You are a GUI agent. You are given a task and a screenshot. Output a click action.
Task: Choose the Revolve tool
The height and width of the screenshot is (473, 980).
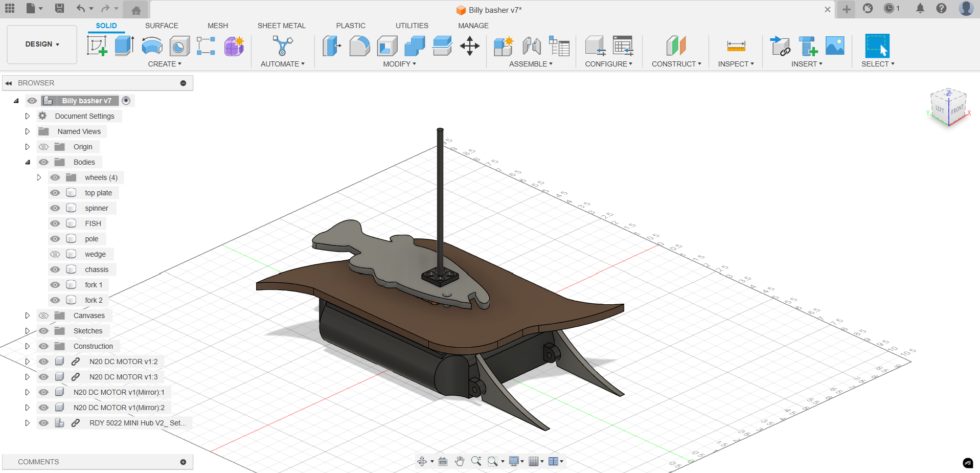pos(152,46)
